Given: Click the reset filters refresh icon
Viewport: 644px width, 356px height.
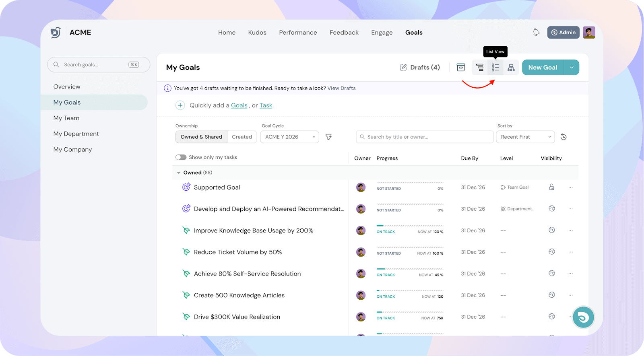Looking at the screenshot, I should [563, 137].
